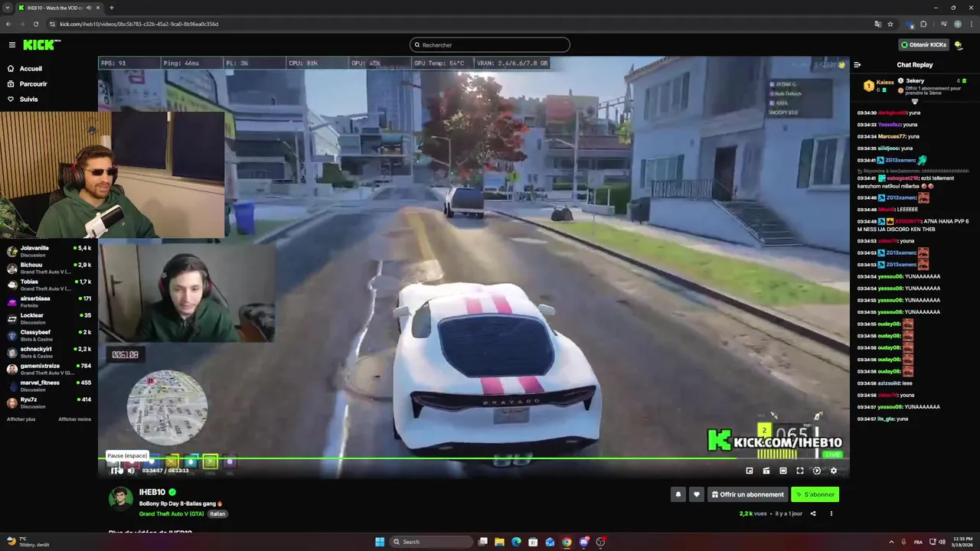Image resolution: width=980 pixels, height=551 pixels.
Task: Expand the gifted subs leaderboard arrow
Action: point(914,102)
